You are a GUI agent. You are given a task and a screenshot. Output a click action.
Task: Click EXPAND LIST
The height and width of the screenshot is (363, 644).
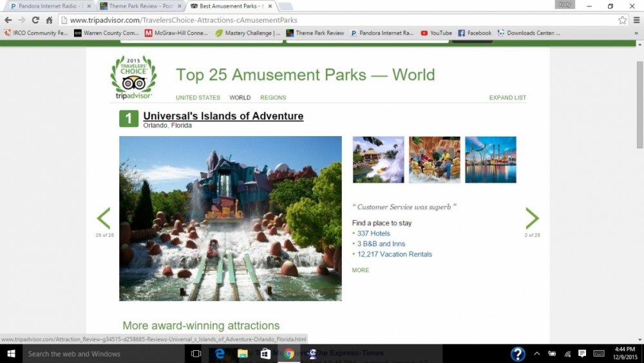[507, 97]
